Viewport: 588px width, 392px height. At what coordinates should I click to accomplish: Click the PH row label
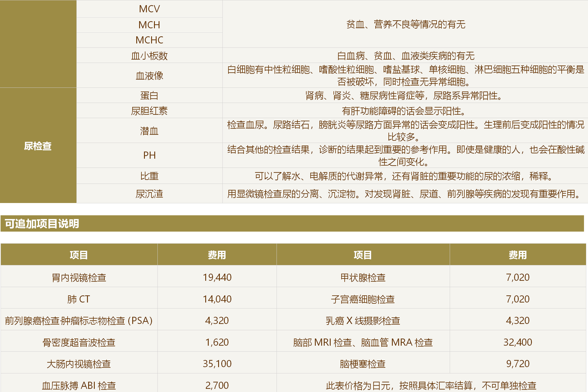(x=149, y=155)
